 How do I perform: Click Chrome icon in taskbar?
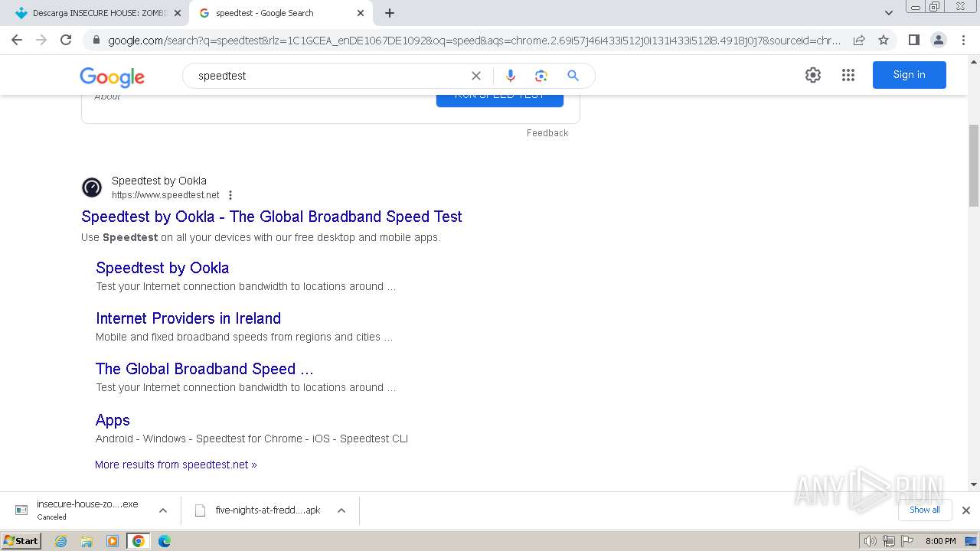(x=139, y=541)
